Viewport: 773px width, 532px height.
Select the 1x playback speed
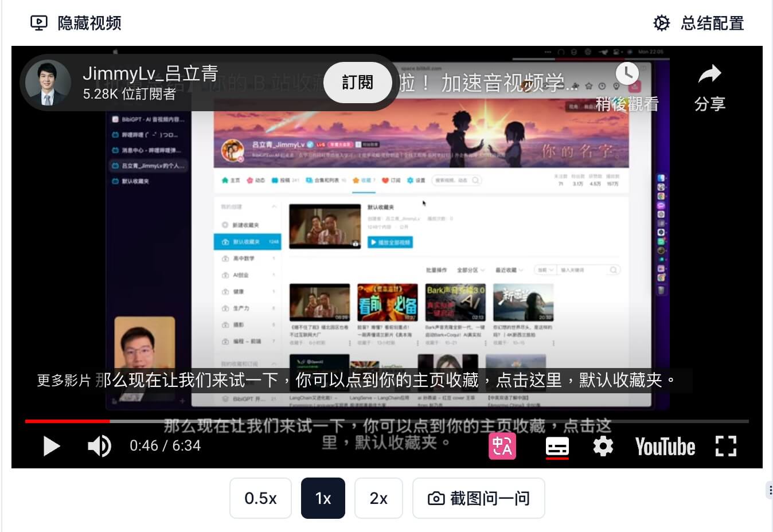323,498
